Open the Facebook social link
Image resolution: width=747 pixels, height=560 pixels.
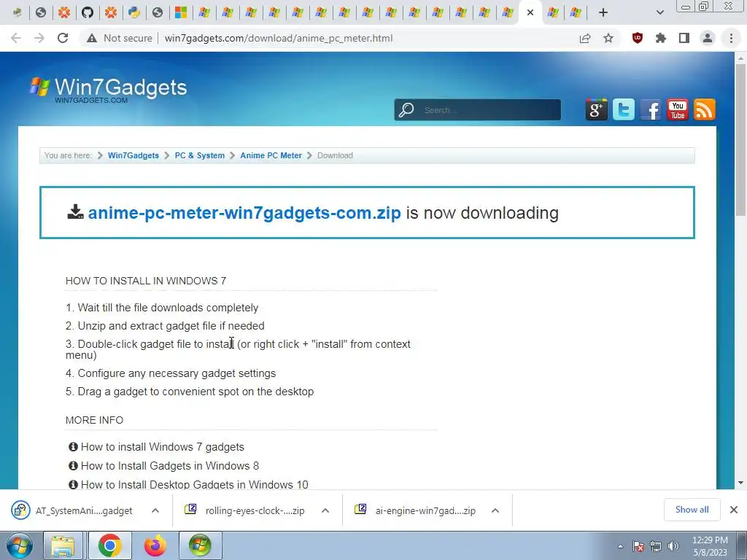[x=651, y=109]
